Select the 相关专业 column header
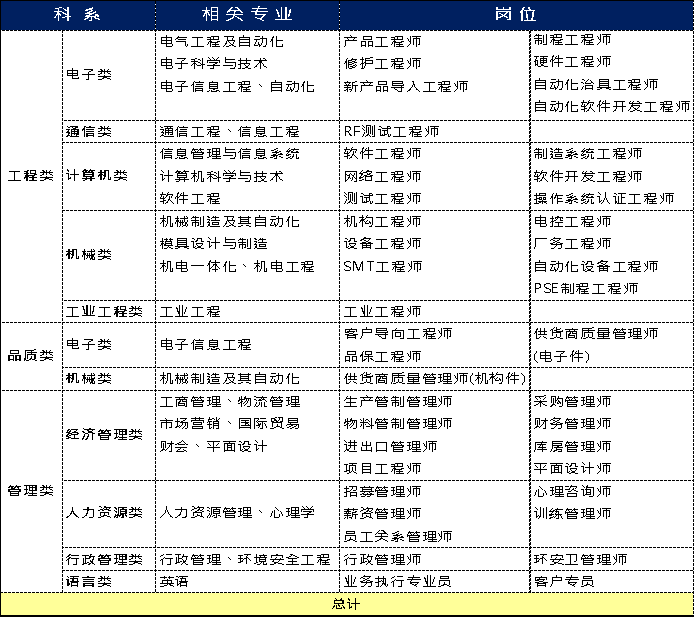The height and width of the screenshot is (619, 696). click(247, 15)
